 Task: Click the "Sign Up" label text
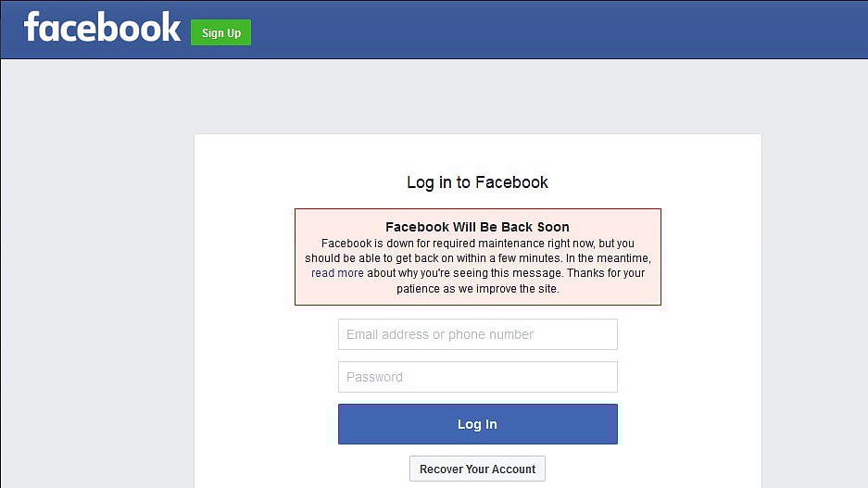point(220,33)
